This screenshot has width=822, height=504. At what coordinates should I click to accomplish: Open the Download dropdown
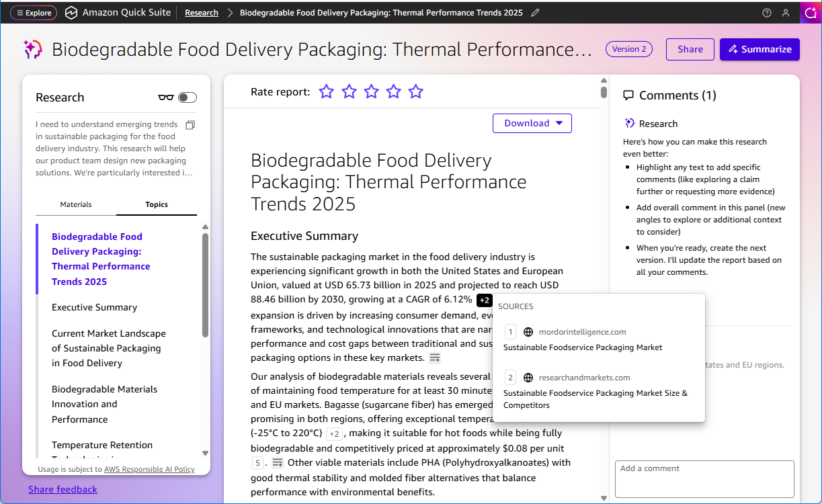(532, 123)
